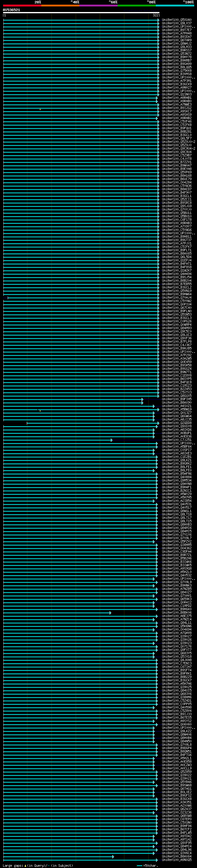Open hit UniRef100_Q9LV37
This screenshot has height=868, width=197.
(177, 23)
